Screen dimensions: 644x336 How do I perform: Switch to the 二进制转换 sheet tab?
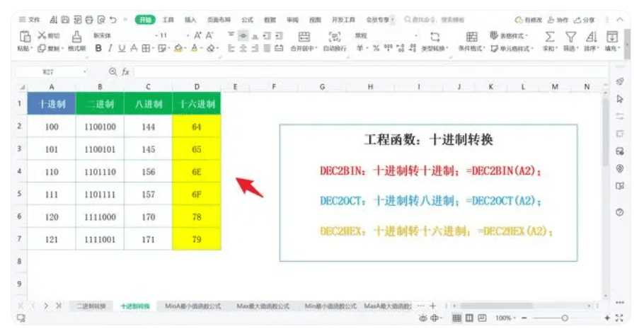[x=91, y=306]
